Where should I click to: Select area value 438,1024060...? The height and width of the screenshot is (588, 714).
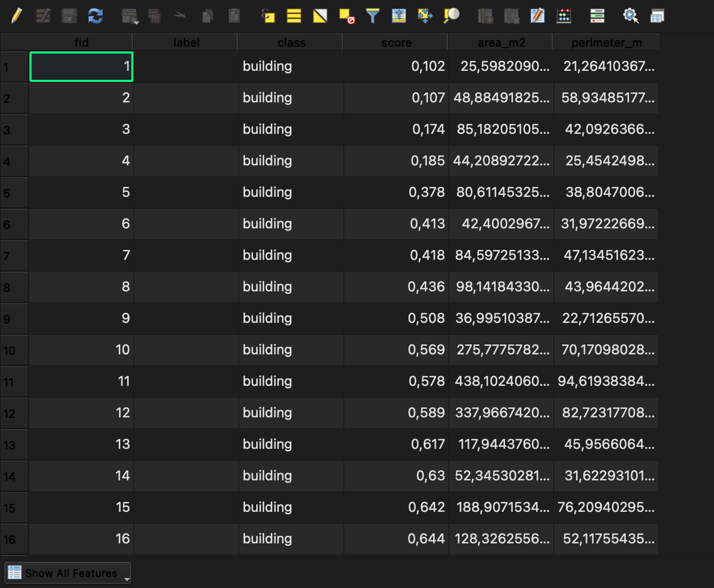[500, 381]
